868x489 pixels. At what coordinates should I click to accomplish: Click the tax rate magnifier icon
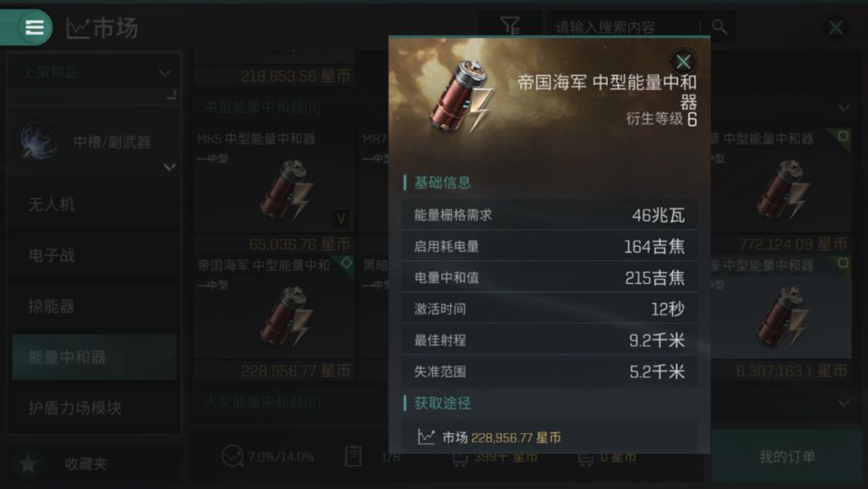coord(232,456)
